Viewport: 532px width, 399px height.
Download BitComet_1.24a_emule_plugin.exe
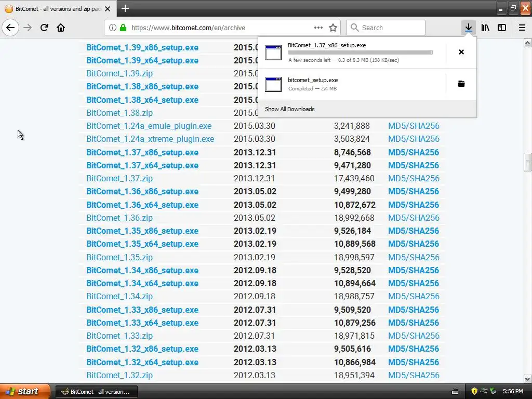pos(149,126)
